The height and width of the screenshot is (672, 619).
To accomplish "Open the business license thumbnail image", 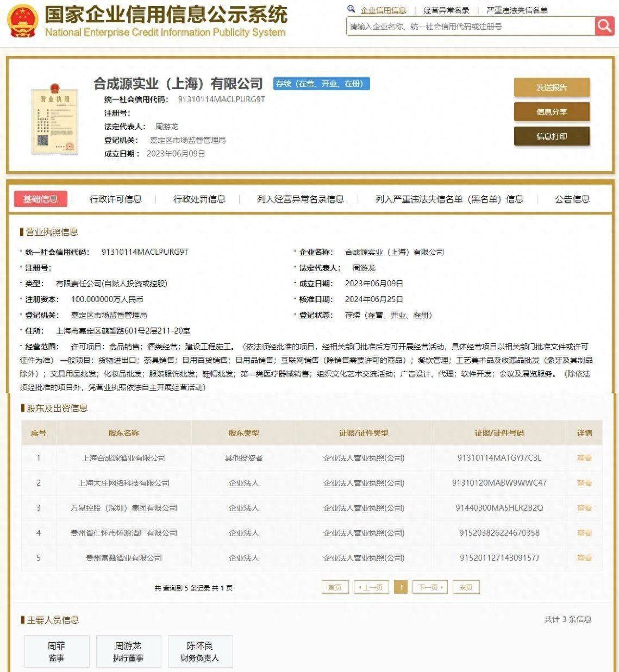I will point(54,119).
